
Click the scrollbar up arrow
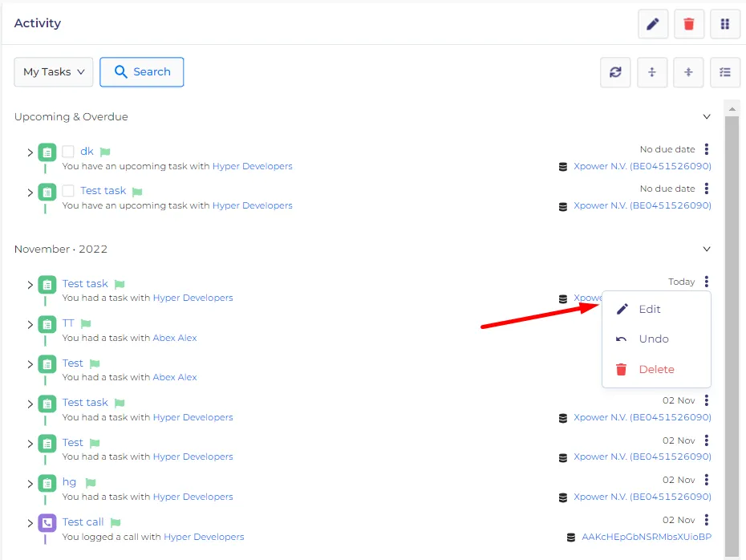pyautogui.click(x=732, y=109)
